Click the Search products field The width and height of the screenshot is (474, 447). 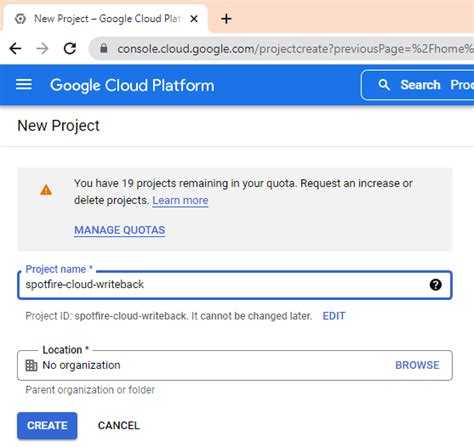418,85
